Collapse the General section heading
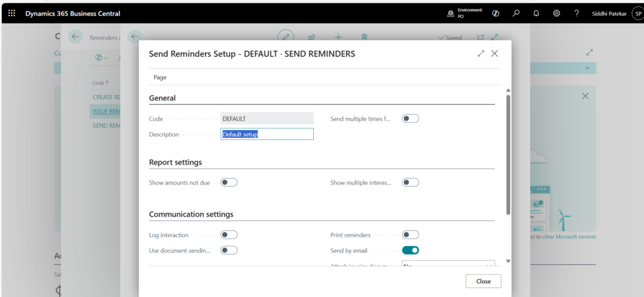Image resolution: width=644 pixels, height=297 pixels. click(x=162, y=98)
